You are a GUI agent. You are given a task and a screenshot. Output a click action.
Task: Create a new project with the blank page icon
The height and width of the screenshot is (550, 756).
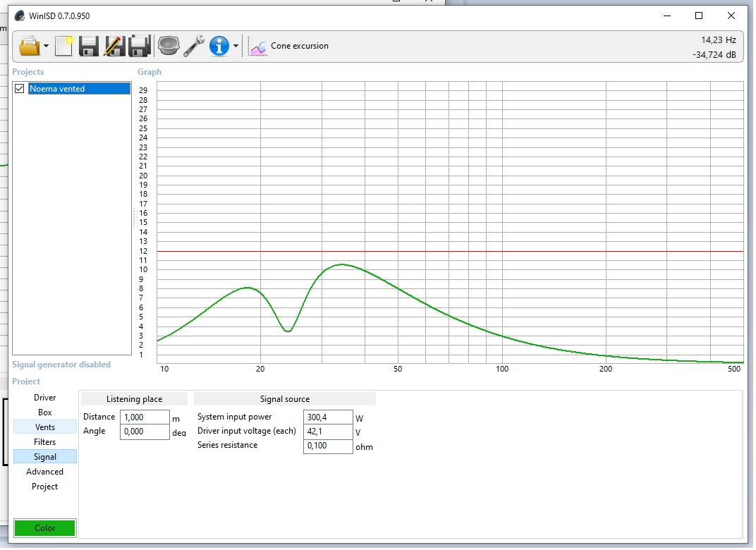pos(63,46)
